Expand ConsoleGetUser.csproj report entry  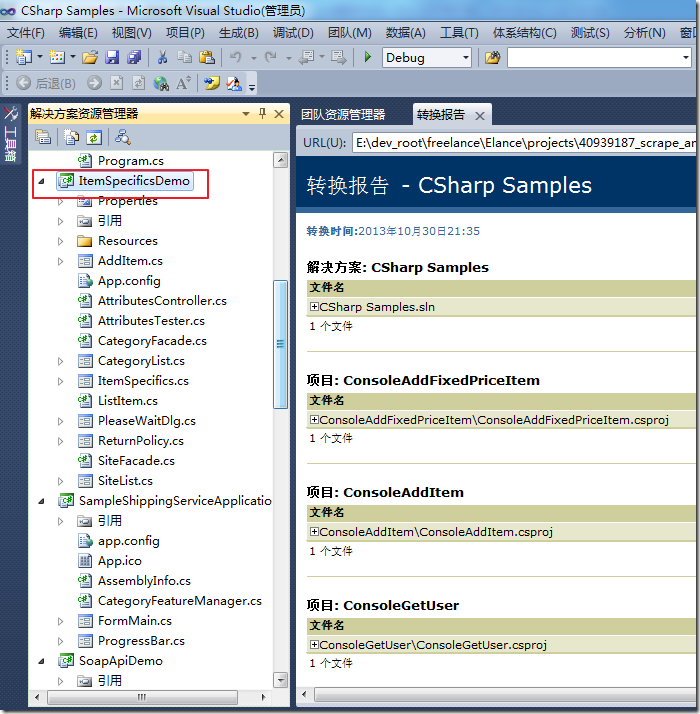[314, 644]
